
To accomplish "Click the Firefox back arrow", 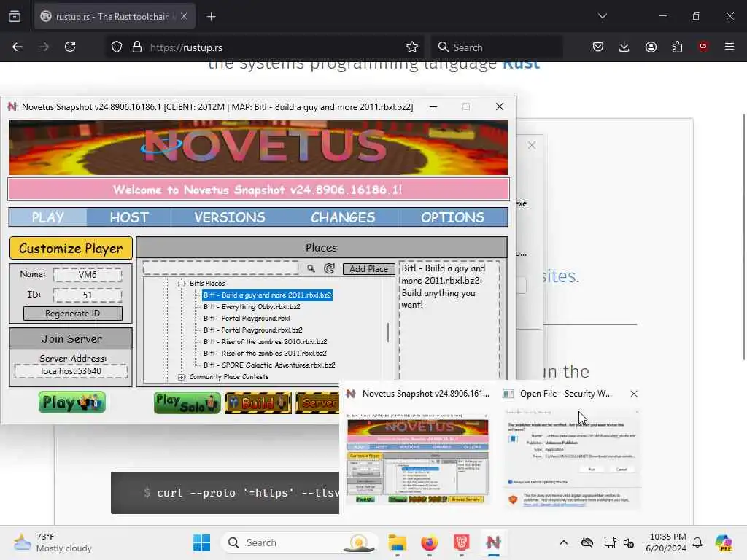I will pos(18,47).
